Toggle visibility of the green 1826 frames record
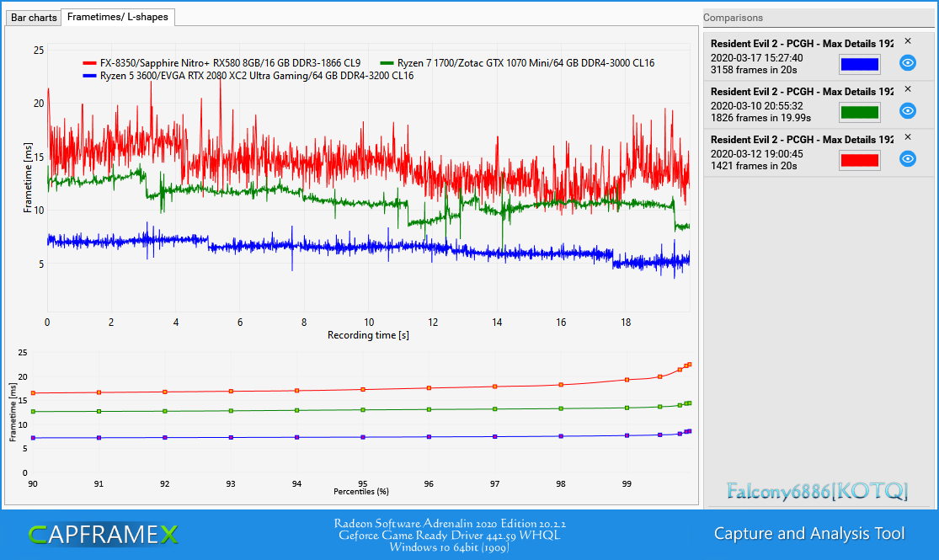 pyautogui.click(x=908, y=111)
